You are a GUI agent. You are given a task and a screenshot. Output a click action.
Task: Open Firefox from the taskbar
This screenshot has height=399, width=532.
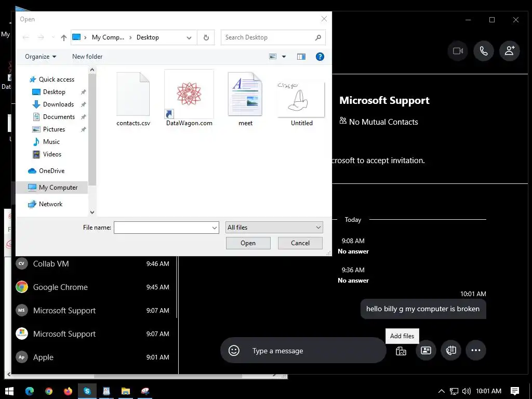(x=68, y=391)
